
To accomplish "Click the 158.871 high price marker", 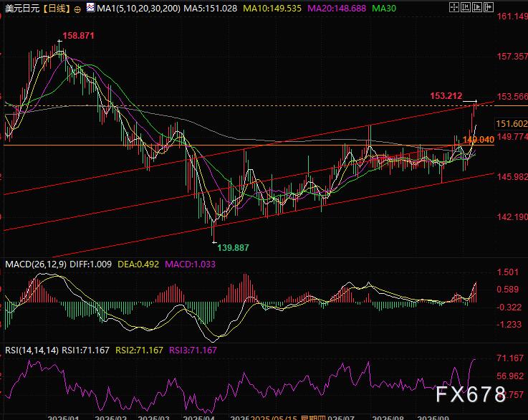I will pos(79,35).
